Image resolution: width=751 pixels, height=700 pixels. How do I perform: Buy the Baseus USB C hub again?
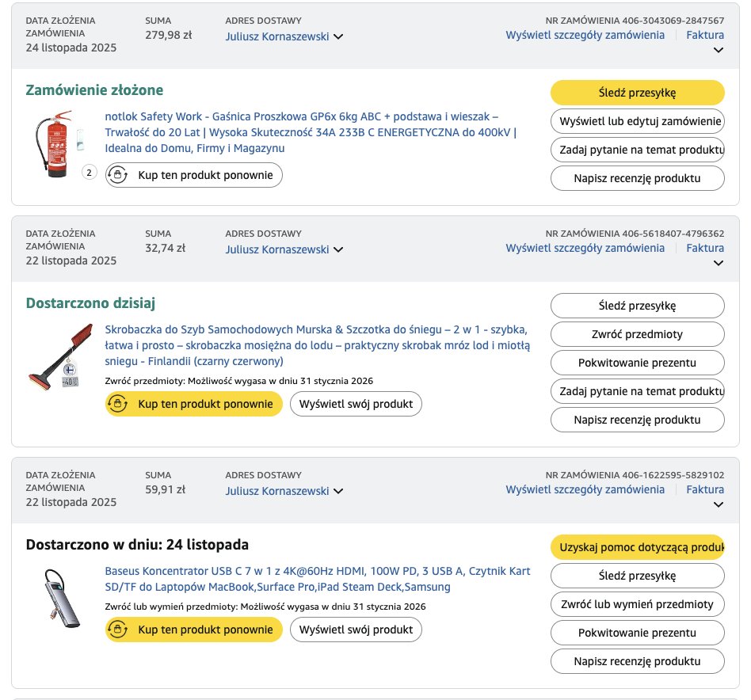193,630
